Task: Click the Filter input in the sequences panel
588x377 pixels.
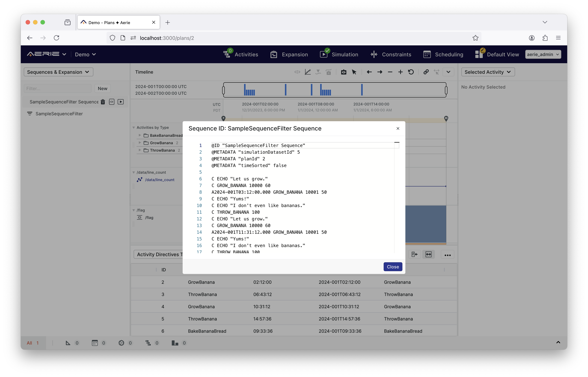Action: click(x=57, y=88)
